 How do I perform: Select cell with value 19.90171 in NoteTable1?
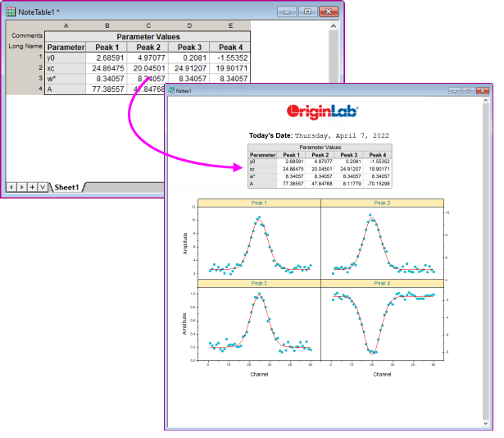click(230, 68)
